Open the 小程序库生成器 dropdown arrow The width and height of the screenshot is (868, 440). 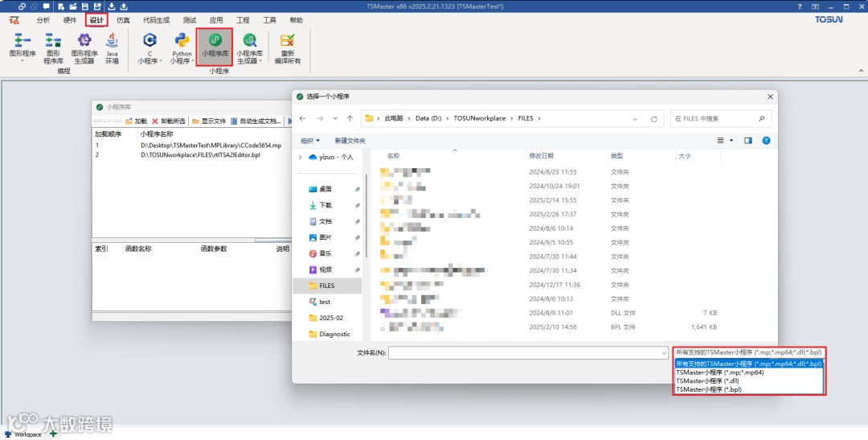(x=260, y=61)
